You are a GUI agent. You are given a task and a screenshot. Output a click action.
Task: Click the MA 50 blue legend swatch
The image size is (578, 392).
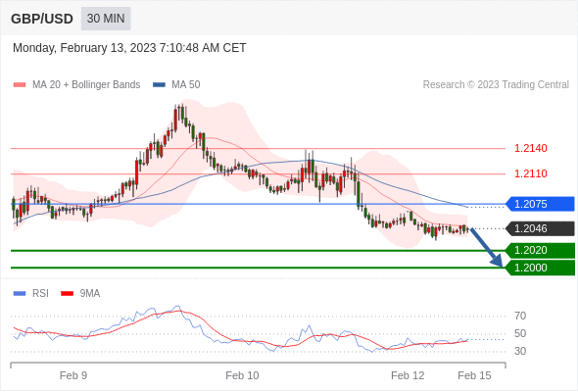pos(159,85)
